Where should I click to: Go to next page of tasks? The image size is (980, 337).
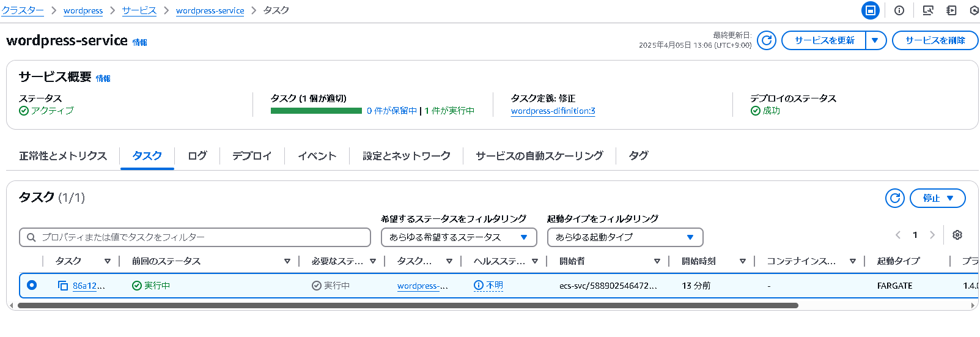tap(932, 235)
